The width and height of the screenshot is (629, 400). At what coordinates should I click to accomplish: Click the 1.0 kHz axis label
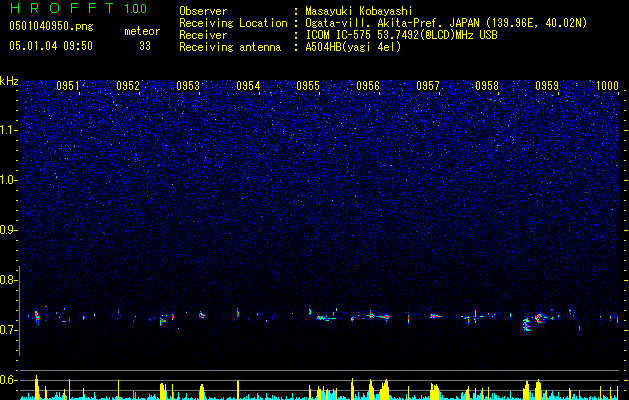[x=9, y=180]
